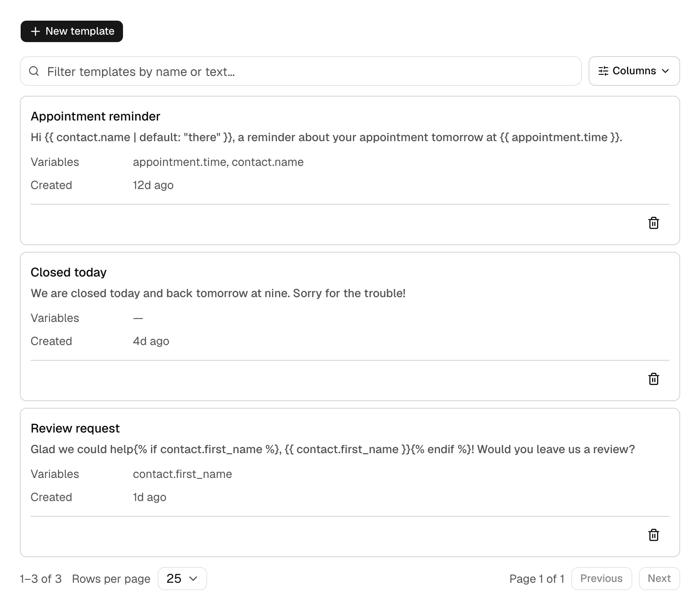
Task: Click variables value 'appointment.time, contact.name'
Action: click(218, 162)
